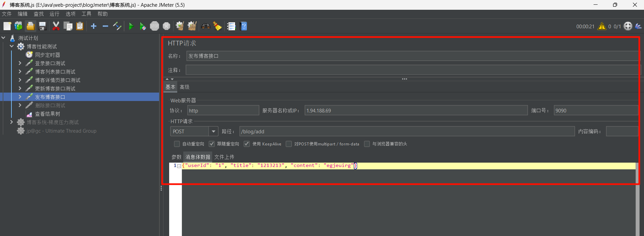Click the Stop test icon

point(154,26)
